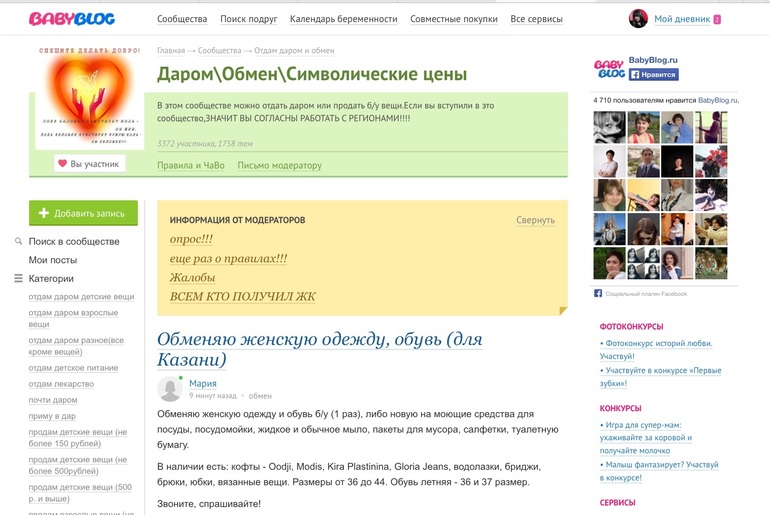Screen dimensions: 770x515
Task: Open Сообщества in top navigation
Action: [182, 19]
